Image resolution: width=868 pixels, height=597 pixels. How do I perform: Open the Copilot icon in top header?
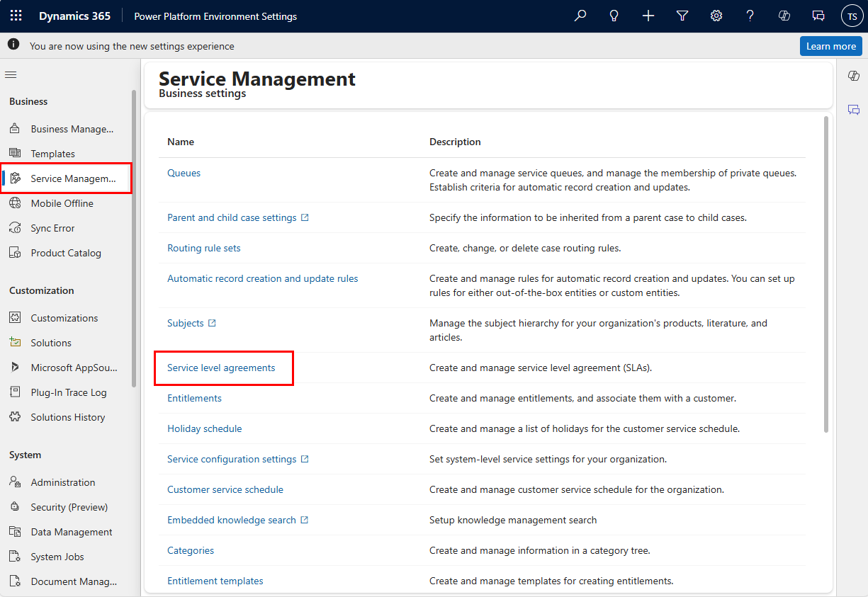pos(784,16)
